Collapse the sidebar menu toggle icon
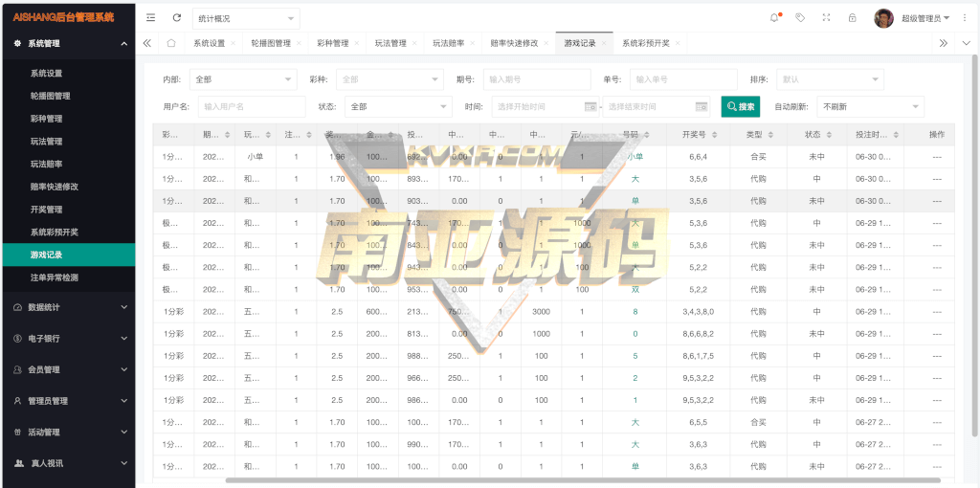Image resolution: width=980 pixels, height=488 pixels. [150, 18]
